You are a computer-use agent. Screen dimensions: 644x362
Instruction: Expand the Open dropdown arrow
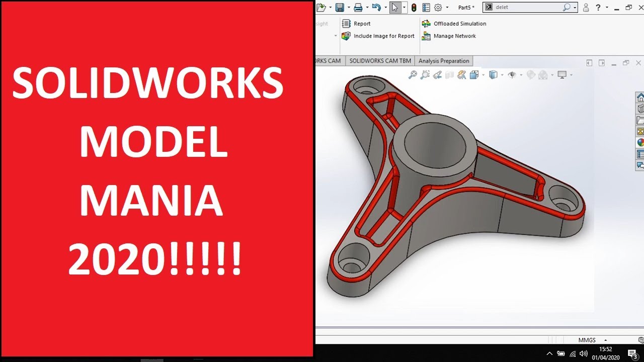330,7
